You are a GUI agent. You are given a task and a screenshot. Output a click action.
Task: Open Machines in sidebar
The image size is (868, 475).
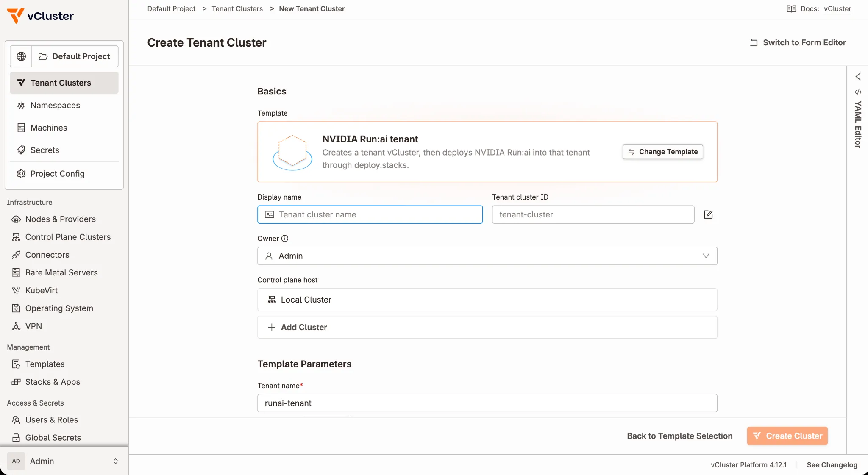point(64,128)
